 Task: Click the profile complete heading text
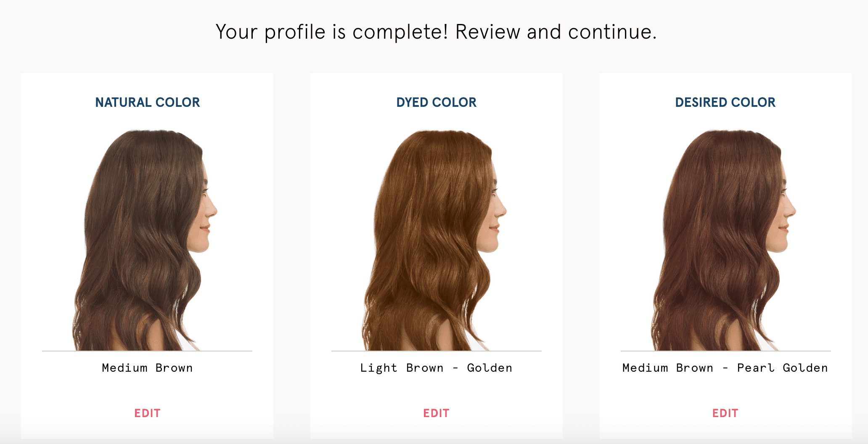[x=436, y=32]
